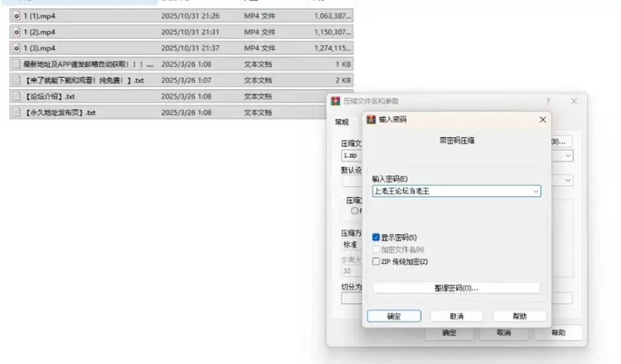Click the 输入密码(E) label
The height and width of the screenshot is (364, 621).
click(x=389, y=179)
